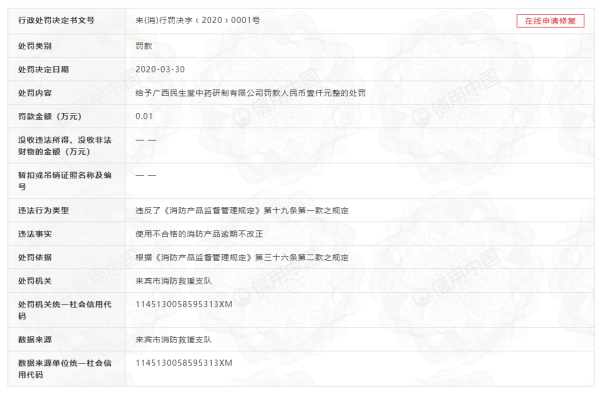Select the credit code in the 处罚机关统一社会信用代码 row
Image resolution: width=601 pixels, height=394 pixels.
[184, 304]
